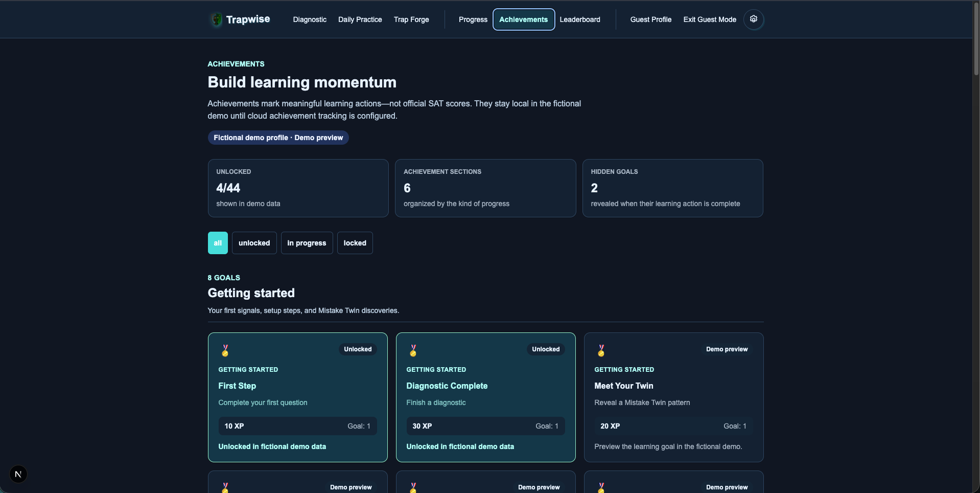Switch to the Trap Forge section
980x493 pixels.
(411, 19)
